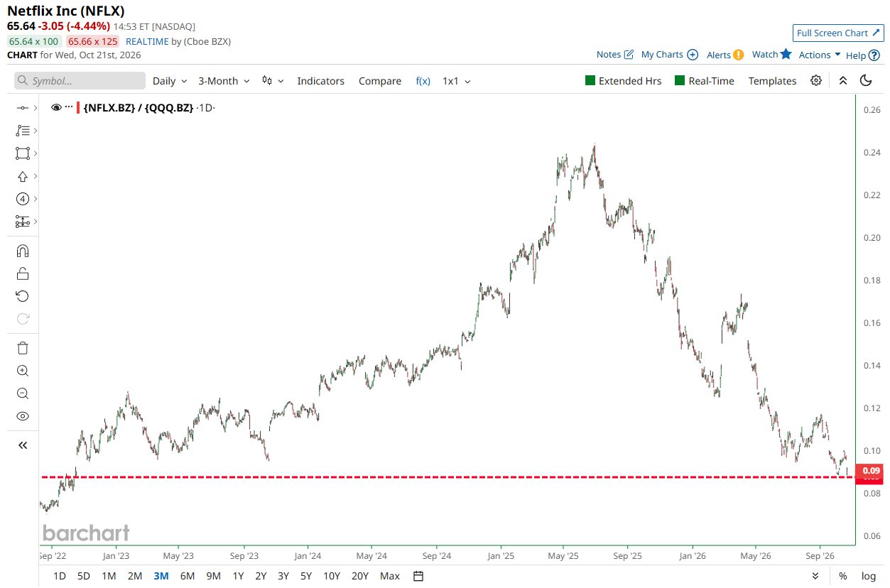Open the date range calendar icon
Viewport: 890px width, 588px height.
click(418, 575)
